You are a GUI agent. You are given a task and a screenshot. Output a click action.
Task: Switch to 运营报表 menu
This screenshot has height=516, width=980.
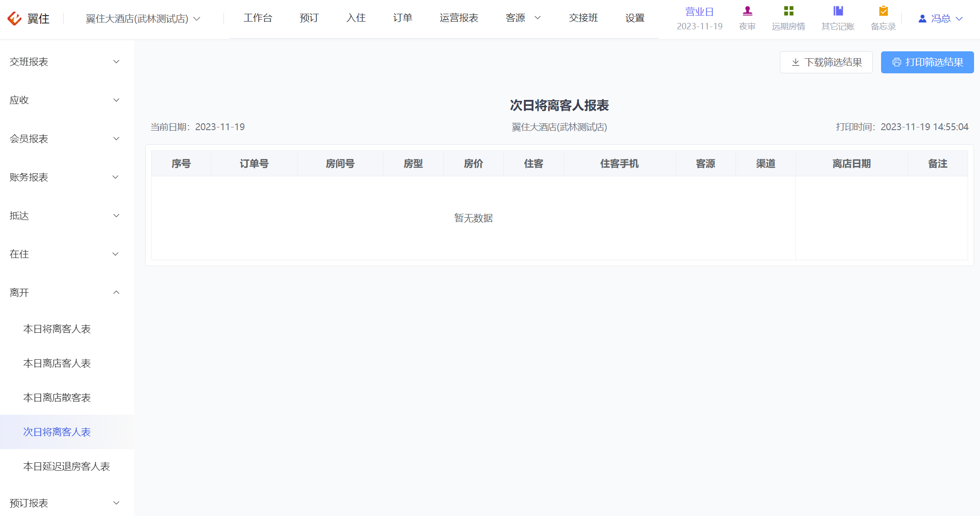(x=459, y=18)
